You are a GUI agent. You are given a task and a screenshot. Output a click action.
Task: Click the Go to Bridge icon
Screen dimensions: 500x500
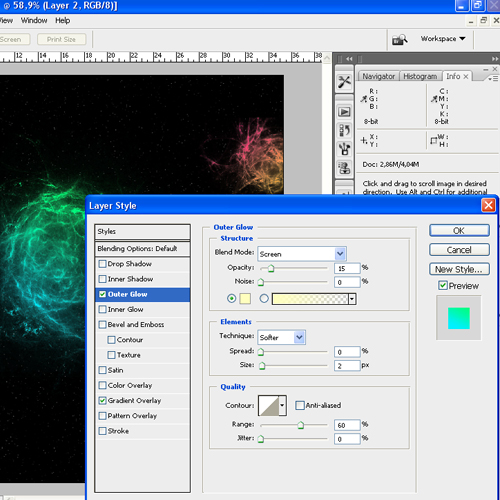pos(399,40)
